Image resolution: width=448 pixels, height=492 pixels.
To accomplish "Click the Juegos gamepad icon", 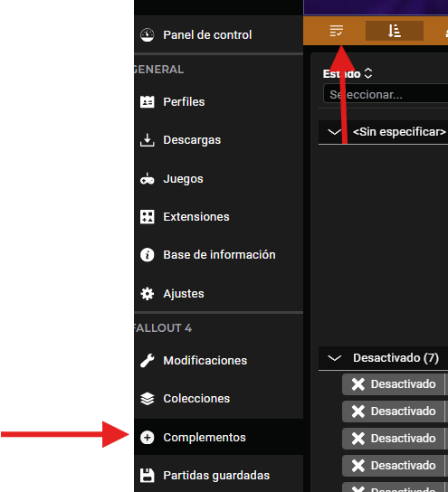I will (147, 179).
